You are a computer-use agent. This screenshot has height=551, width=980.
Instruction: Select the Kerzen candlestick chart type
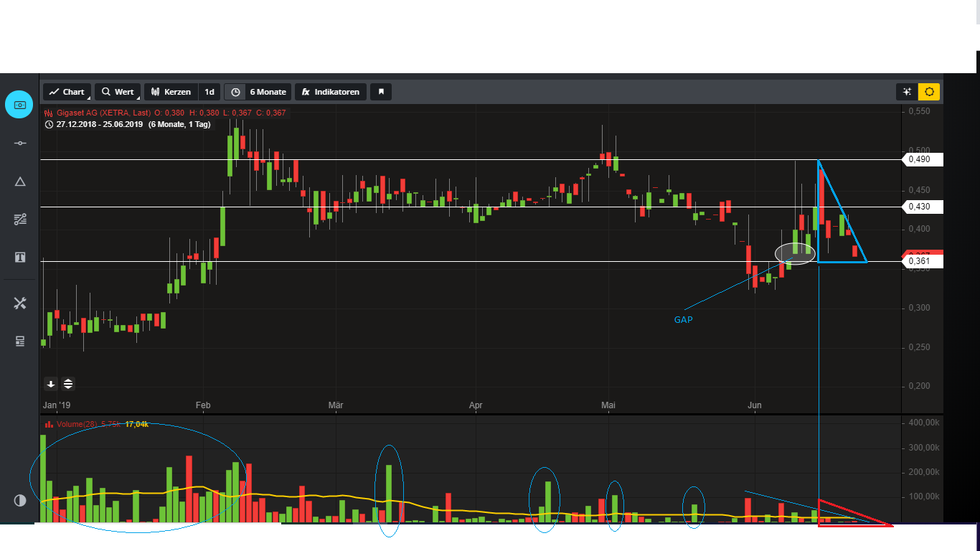[x=171, y=92]
